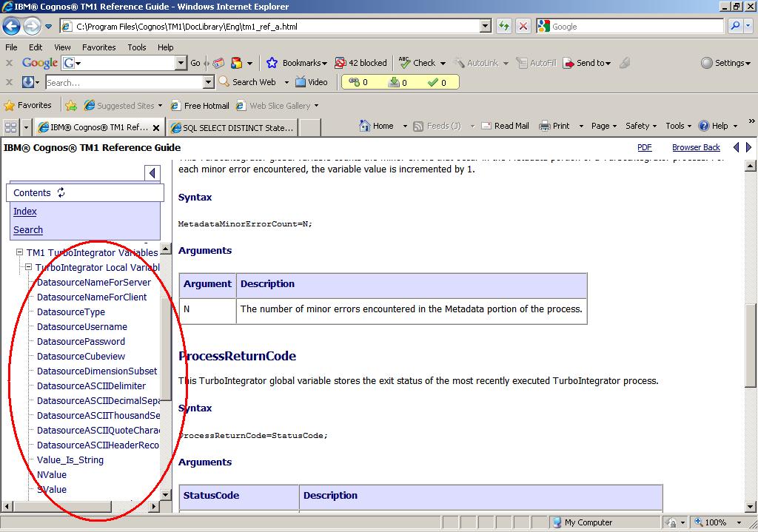Open the Quick Tabs grid icon
Screen dimensions: 758x532
point(10,127)
